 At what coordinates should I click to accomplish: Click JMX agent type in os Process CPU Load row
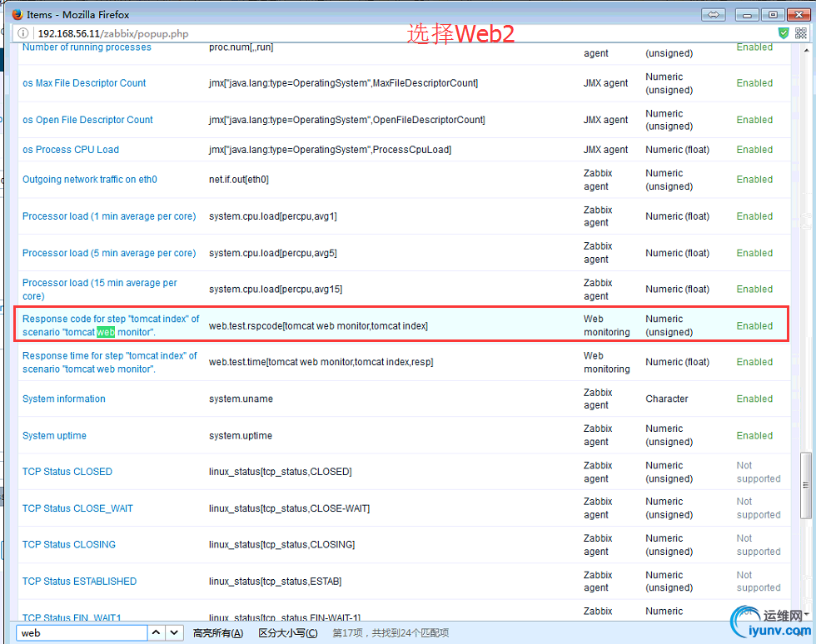tap(606, 150)
